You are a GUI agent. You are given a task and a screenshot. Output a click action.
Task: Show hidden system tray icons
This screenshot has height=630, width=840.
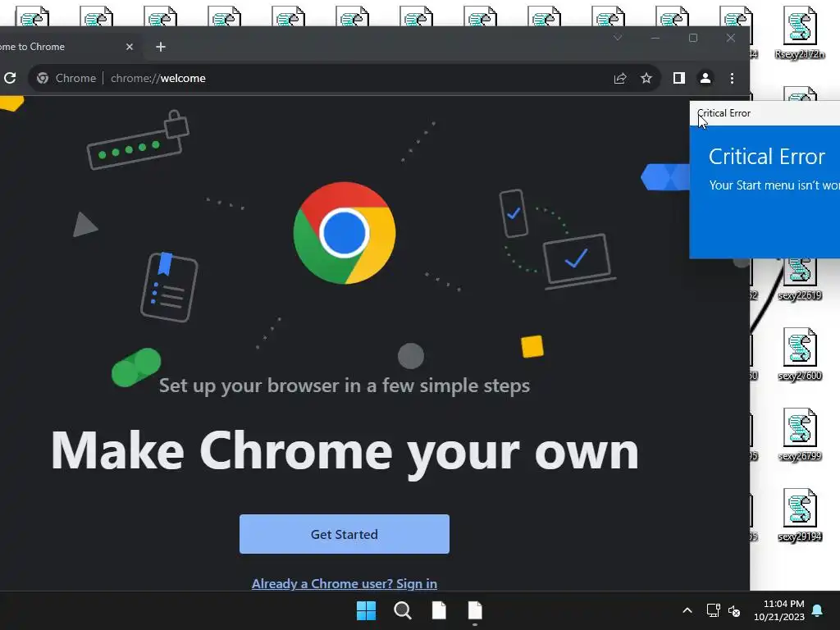pyautogui.click(x=687, y=610)
